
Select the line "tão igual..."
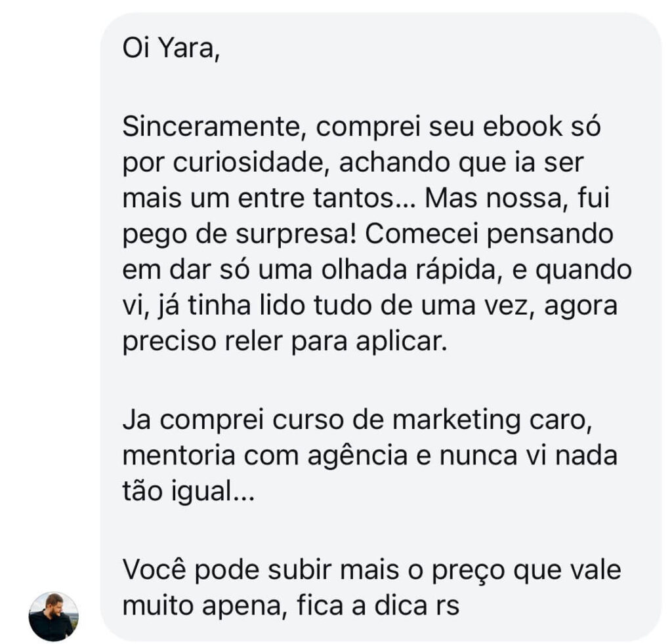(x=188, y=492)
